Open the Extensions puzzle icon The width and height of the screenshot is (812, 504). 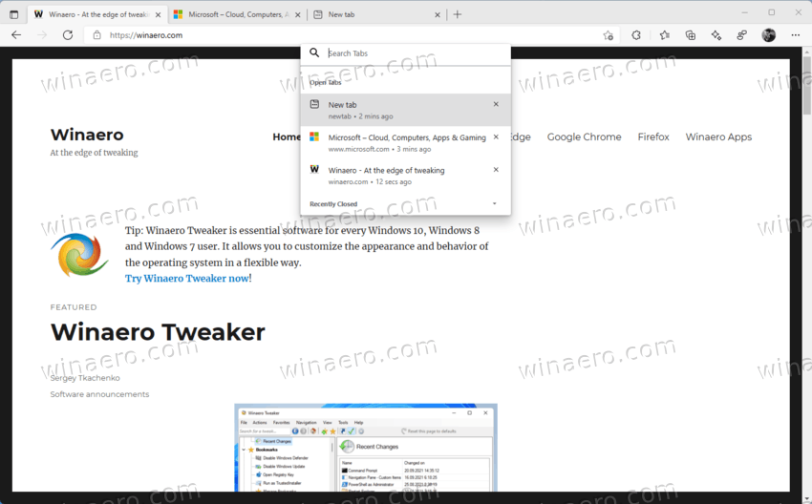636,35
